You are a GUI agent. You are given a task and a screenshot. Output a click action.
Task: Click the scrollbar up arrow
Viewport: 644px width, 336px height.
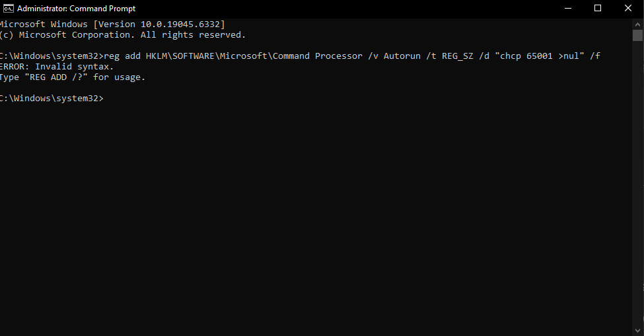pyautogui.click(x=637, y=24)
